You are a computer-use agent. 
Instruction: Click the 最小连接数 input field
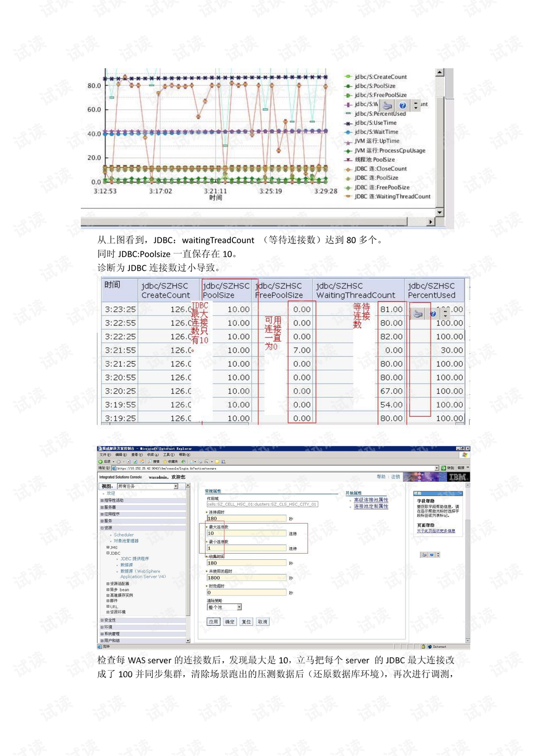coord(246,548)
